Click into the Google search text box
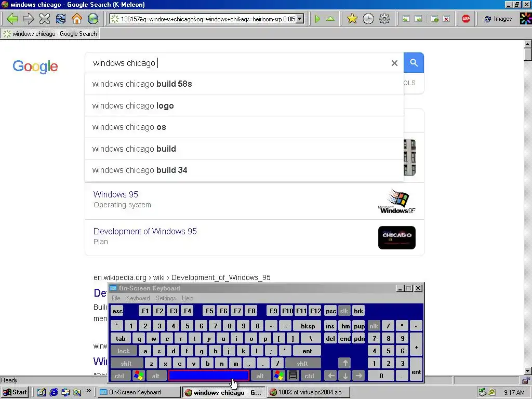Viewport: 532px width, 399px height. pyautogui.click(x=237, y=63)
